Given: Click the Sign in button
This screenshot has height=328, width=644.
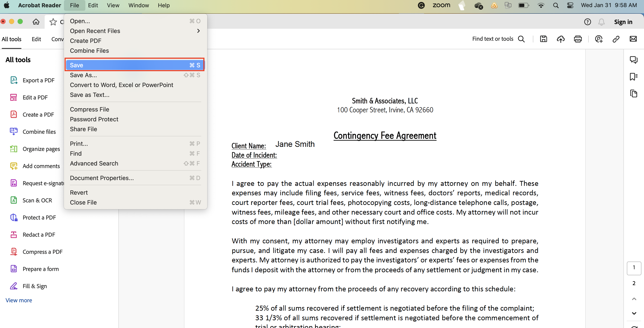Looking at the screenshot, I should pyautogui.click(x=623, y=22).
